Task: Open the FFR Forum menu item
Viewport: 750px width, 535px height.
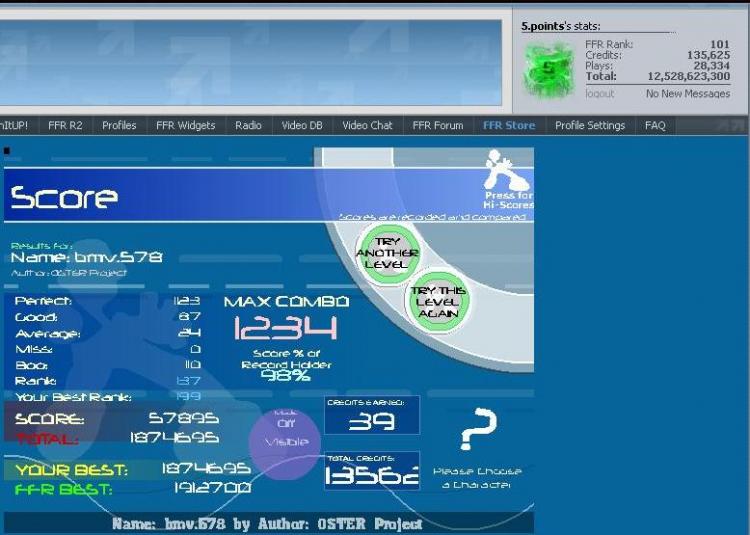Action: coord(438,126)
